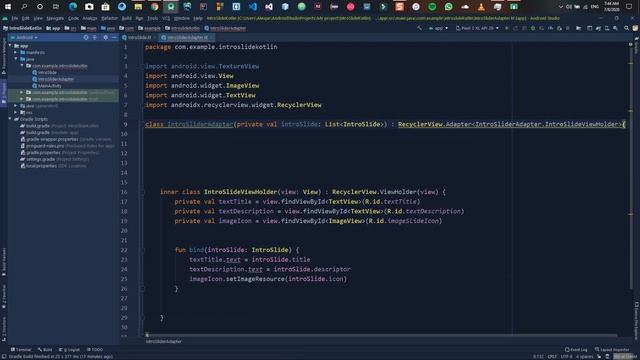Click the Search Everywhere magnifier icon
This screenshot has width=640, height=360.
(626, 28)
